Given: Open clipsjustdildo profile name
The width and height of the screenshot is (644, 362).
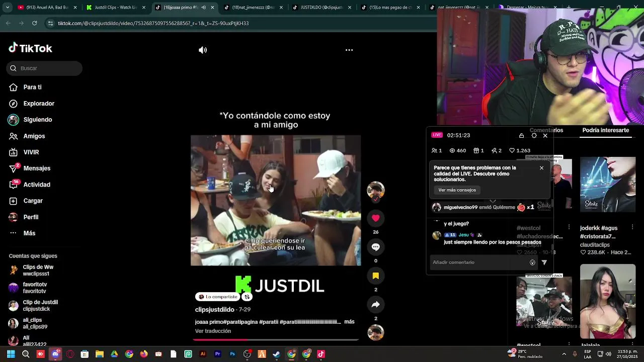Looking at the screenshot, I should [x=214, y=309].
